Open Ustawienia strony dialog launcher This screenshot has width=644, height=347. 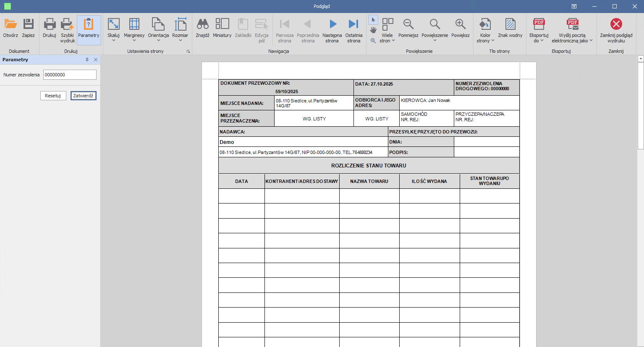pyautogui.click(x=188, y=51)
